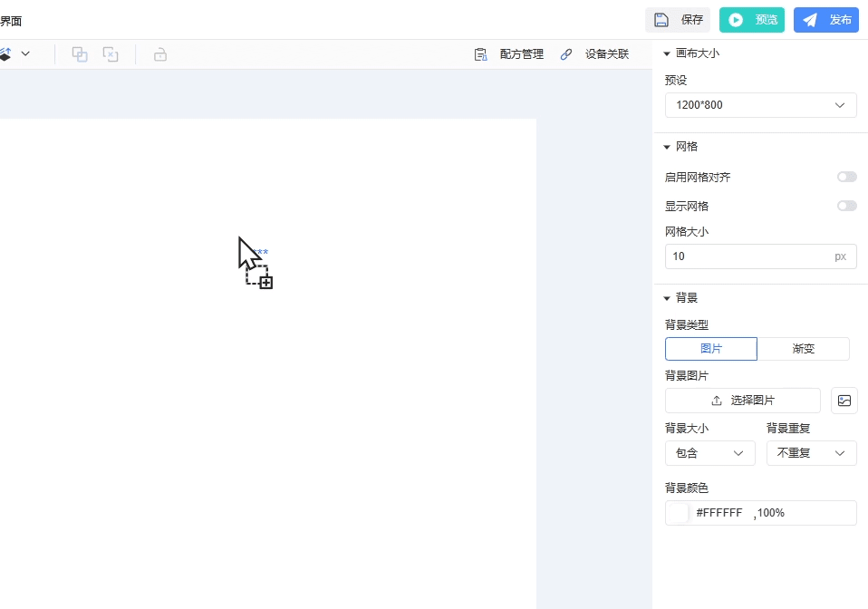Select 渐变 background type
This screenshot has height=609, width=868.
pyautogui.click(x=803, y=349)
